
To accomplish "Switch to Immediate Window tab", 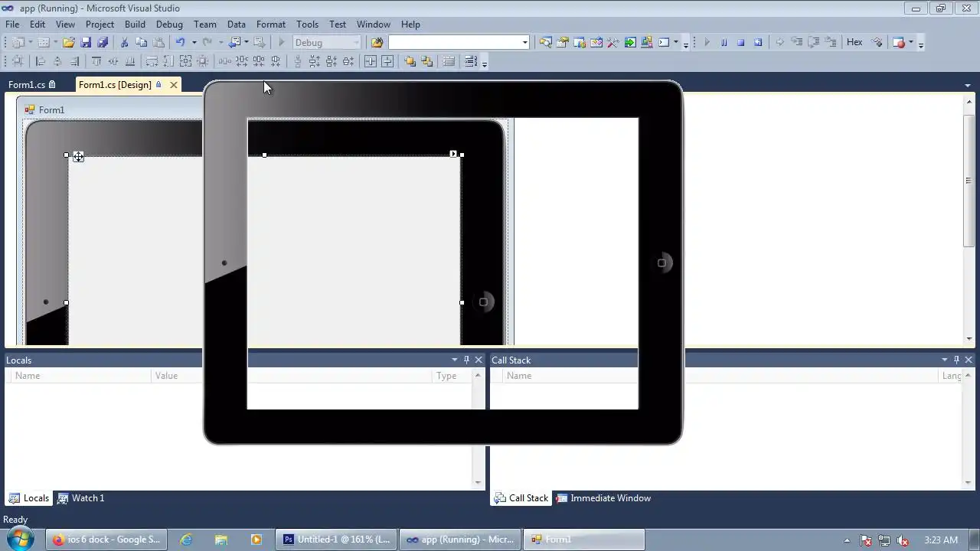I will [603, 498].
